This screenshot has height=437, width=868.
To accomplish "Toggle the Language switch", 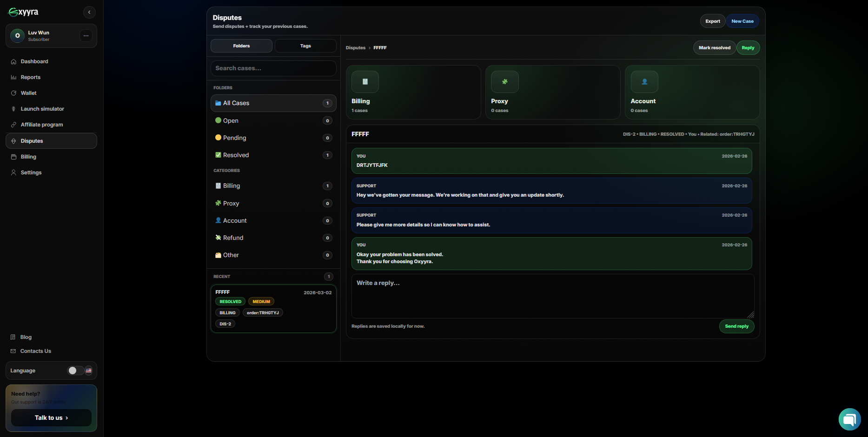I will (x=75, y=371).
